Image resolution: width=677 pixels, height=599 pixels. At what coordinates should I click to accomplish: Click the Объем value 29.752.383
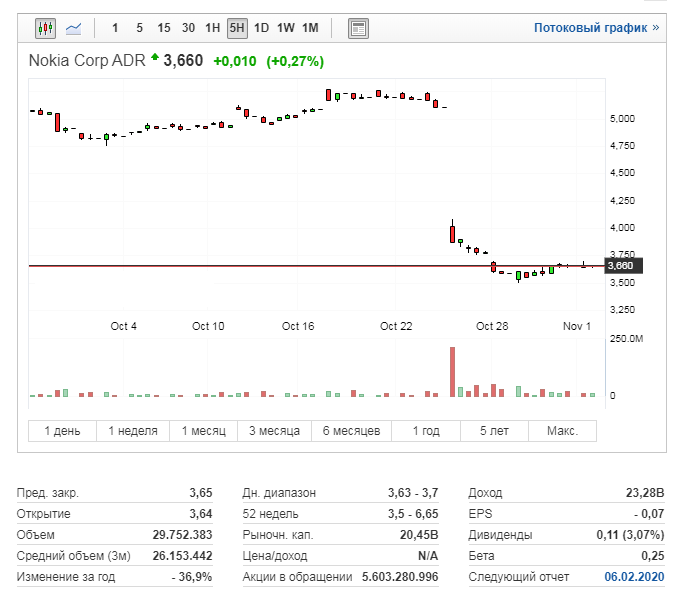click(x=182, y=535)
